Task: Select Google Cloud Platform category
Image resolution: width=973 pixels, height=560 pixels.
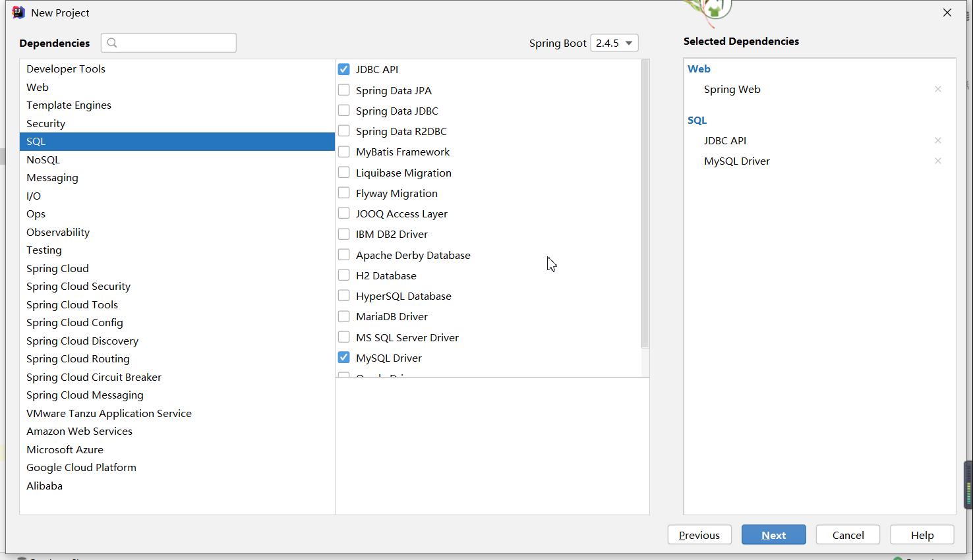Action: pyautogui.click(x=177, y=467)
